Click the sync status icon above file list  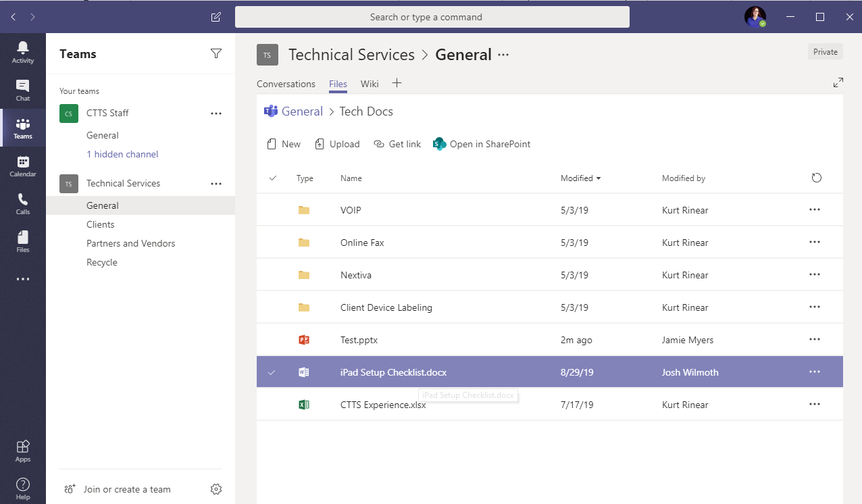point(816,178)
